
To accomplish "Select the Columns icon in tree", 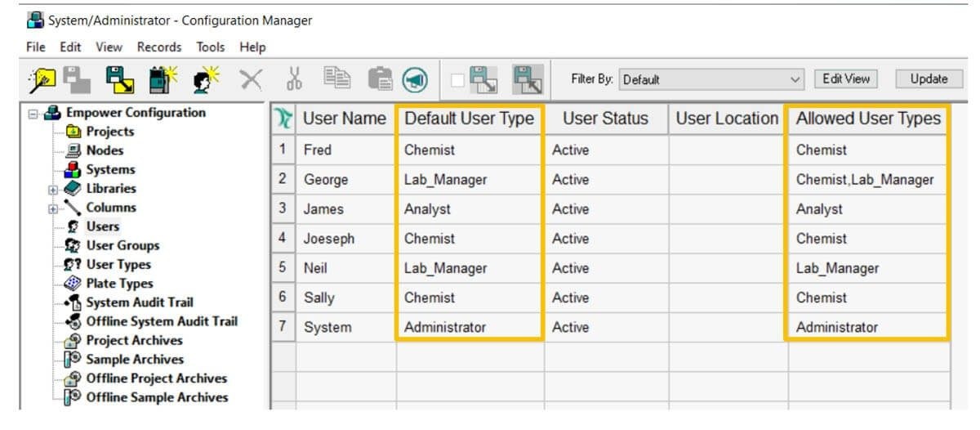I will (x=72, y=207).
